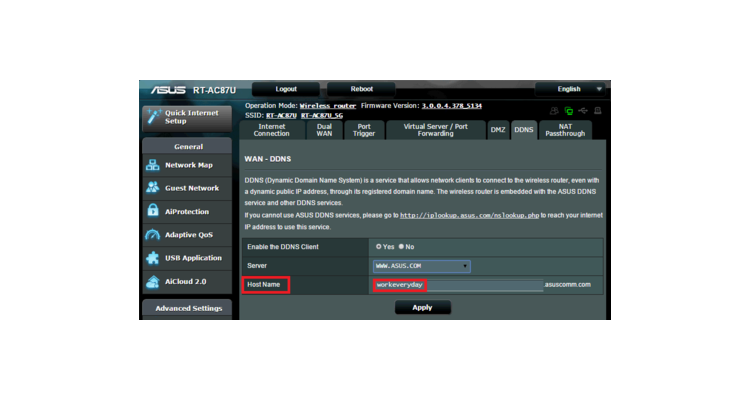Click the General section header
Image resolution: width=750 pixels, height=400 pixels.
click(x=187, y=146)
